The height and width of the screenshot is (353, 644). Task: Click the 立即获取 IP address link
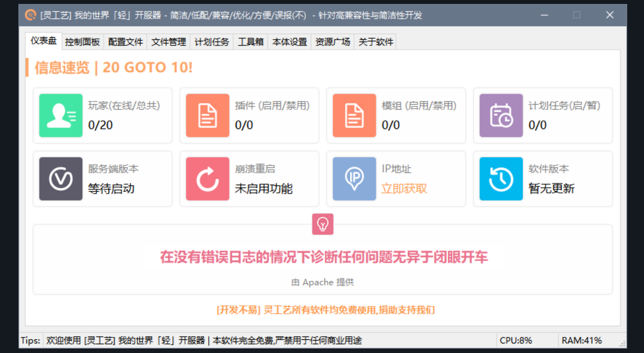coord(404,188)
